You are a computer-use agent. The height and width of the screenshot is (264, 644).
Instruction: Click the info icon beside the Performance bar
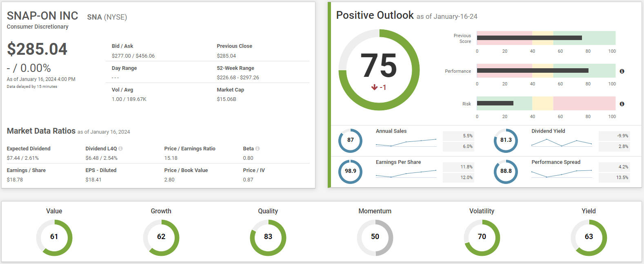[622, 71]
